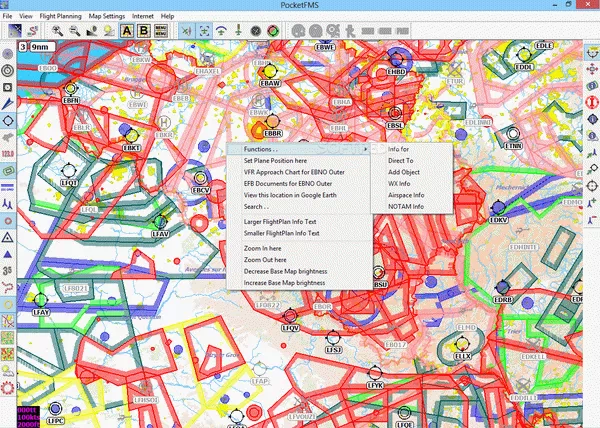Click the concentric circles icon in left sidebar

[x=8, y=70]
